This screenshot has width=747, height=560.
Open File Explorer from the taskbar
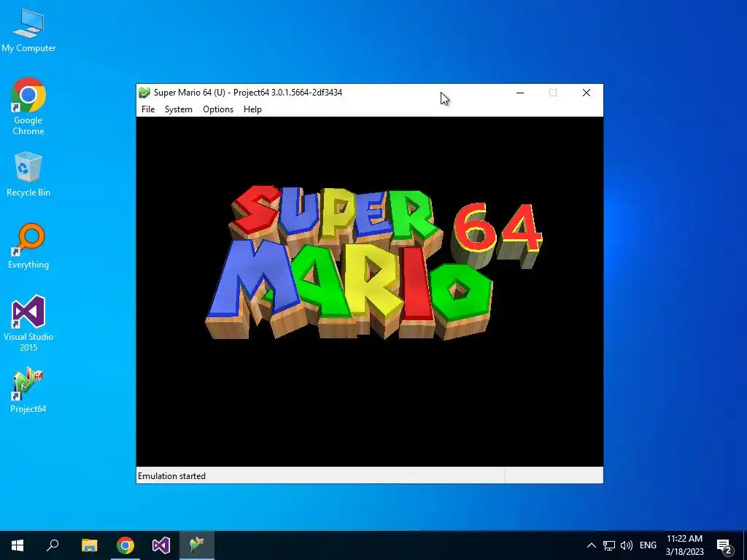point(89,545)
